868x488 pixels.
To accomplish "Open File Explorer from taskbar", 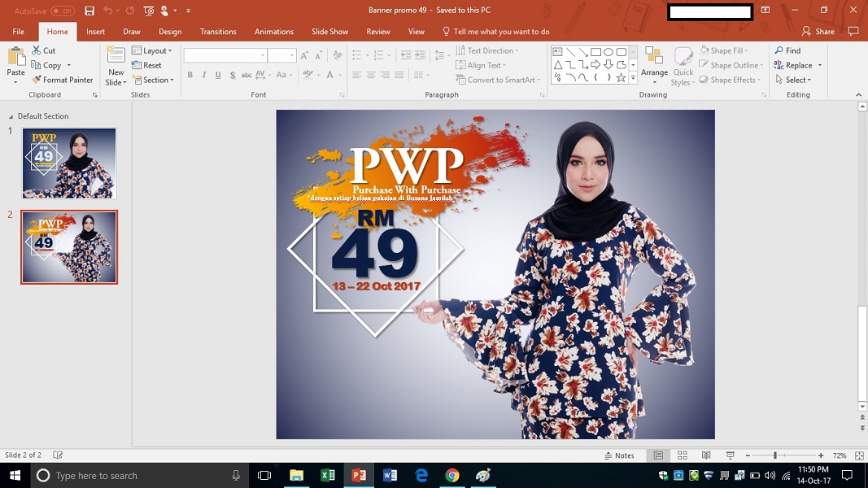I will [x=297, y=475].
